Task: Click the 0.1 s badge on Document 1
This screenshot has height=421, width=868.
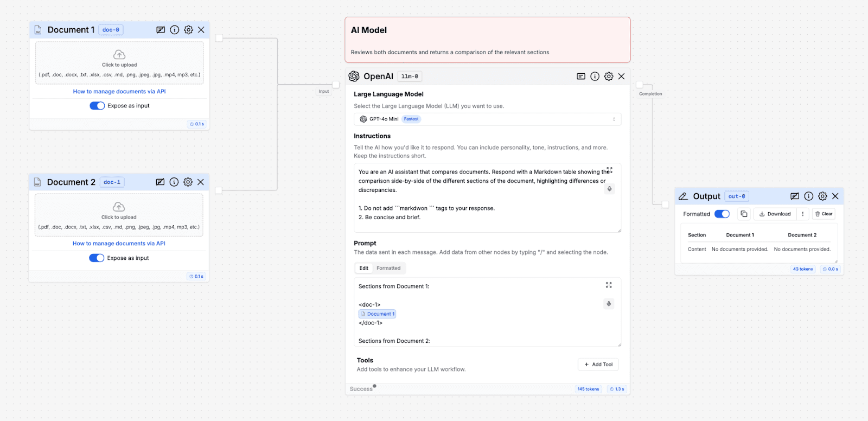Action: coord(197,124)
